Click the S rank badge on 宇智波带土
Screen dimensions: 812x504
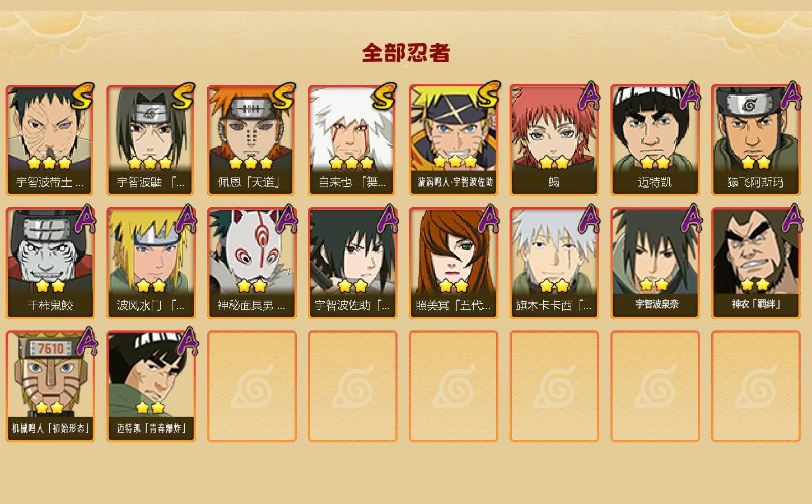click(82, 96)
